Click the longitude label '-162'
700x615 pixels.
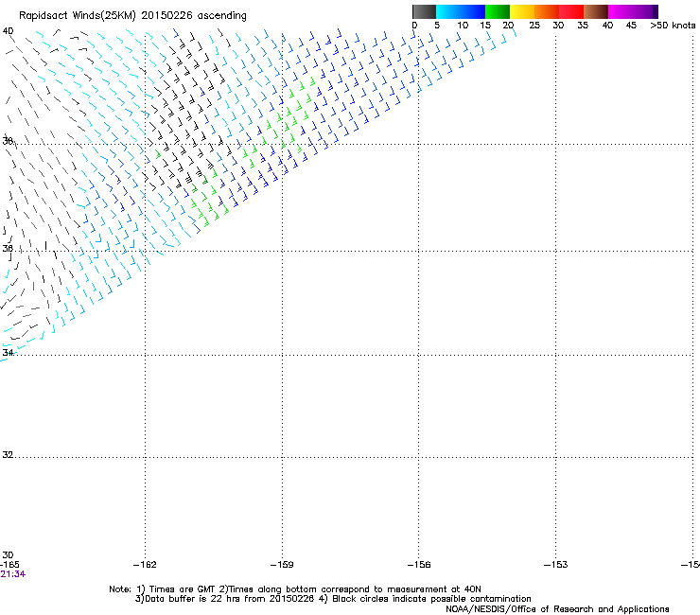(145, 565)
